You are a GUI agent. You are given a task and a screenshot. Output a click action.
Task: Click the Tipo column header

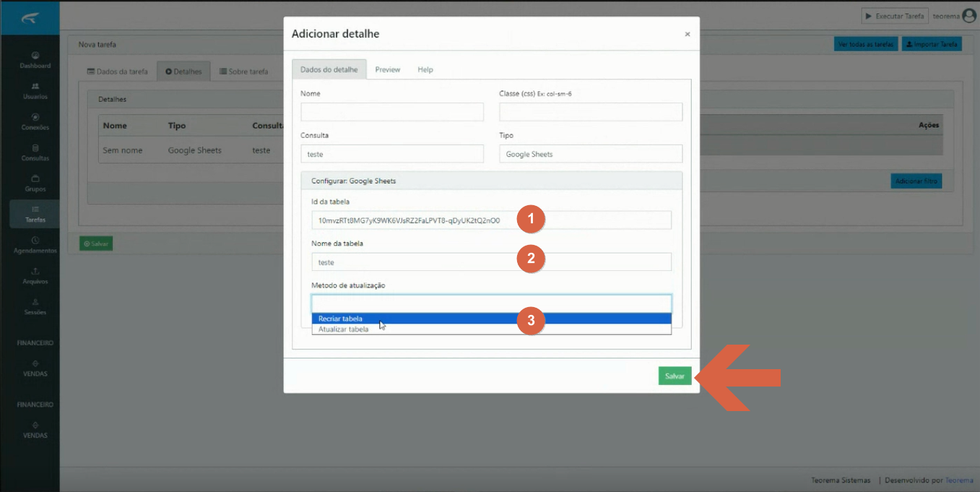click(x=177, y=126)
